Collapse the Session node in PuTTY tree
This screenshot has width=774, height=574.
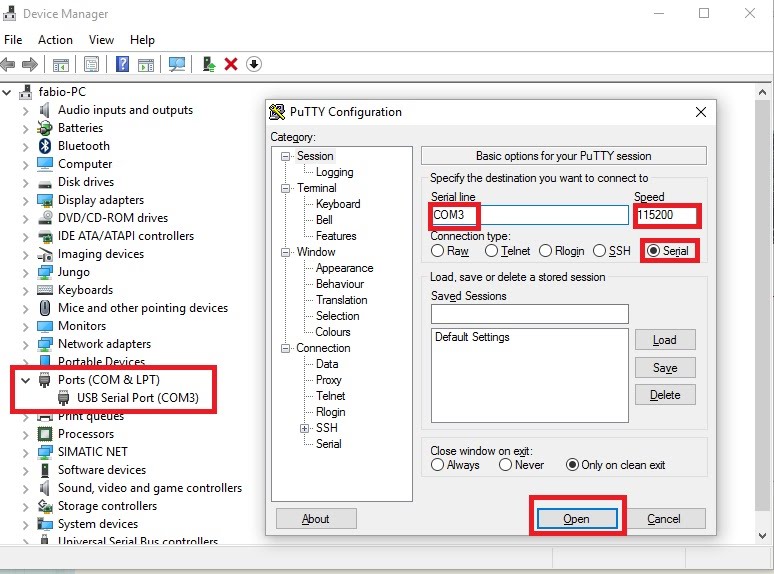tap(285, 156)
